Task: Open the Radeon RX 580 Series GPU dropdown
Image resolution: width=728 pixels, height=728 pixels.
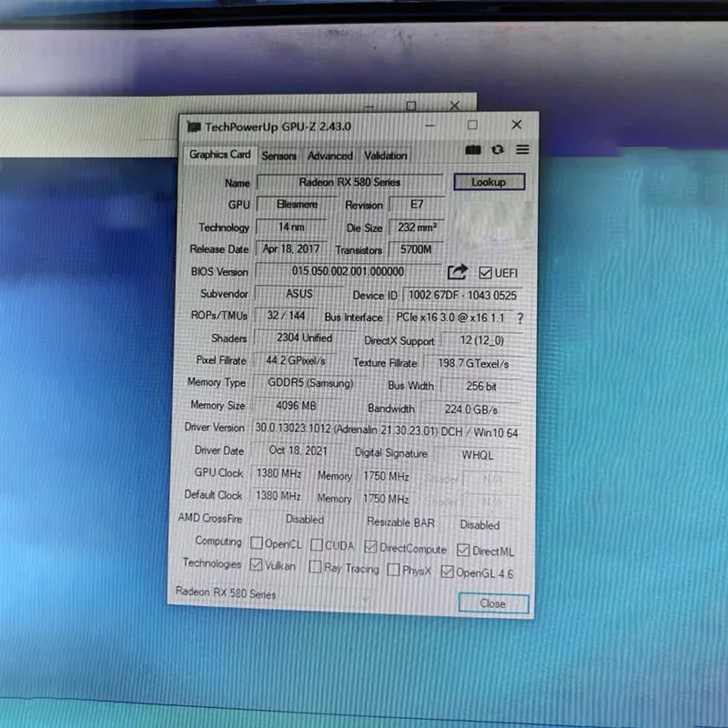Action: tap(271, 594)
